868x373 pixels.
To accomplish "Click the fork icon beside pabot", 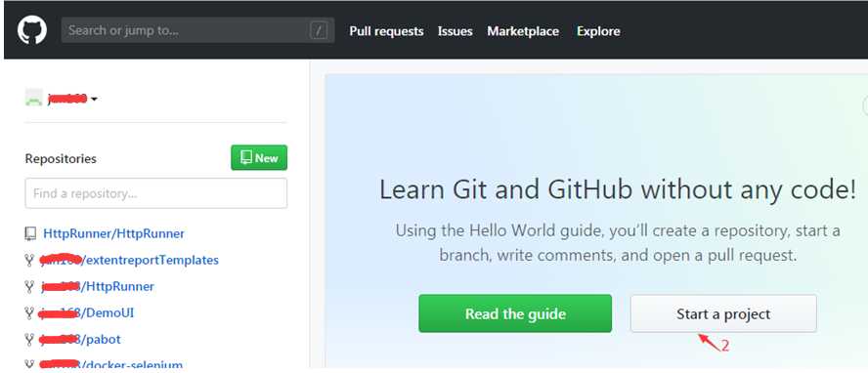I will (30, 340).
